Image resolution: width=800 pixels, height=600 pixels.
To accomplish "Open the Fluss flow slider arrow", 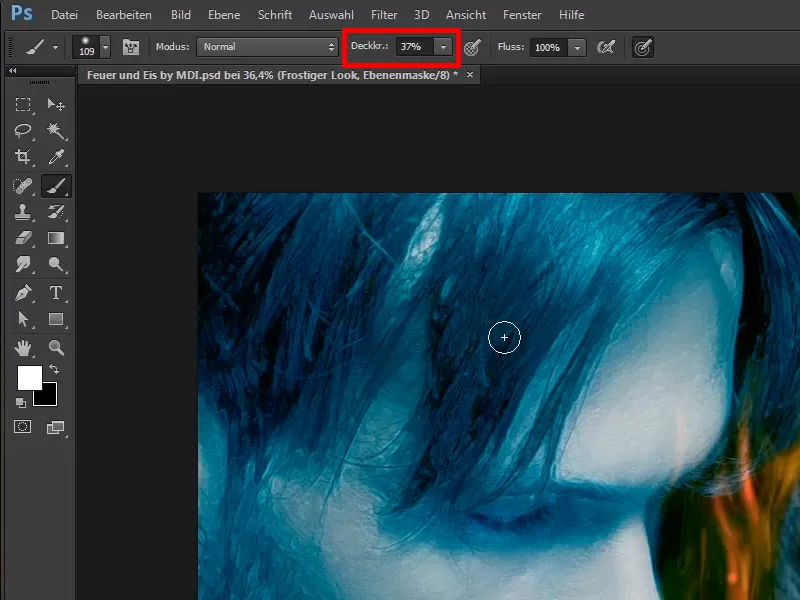I will [577, 47].
